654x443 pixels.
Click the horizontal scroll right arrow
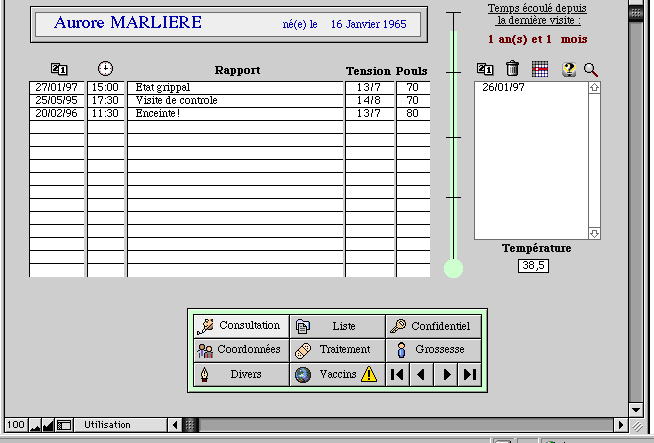(x=621, y=425)
